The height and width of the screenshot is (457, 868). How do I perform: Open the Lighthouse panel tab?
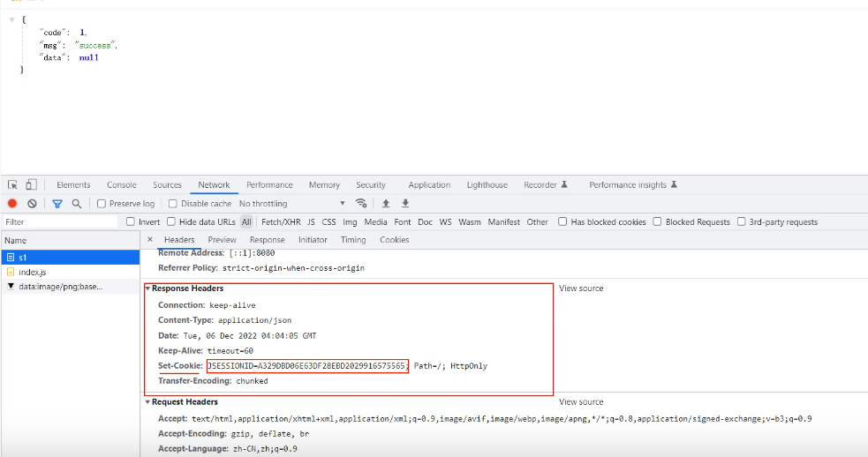pos(487,184)
